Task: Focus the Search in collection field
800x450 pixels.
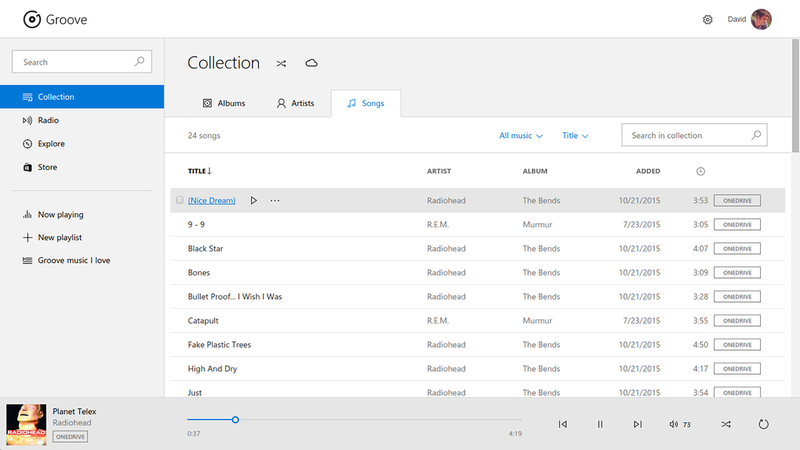Action: tap(694, 135)
